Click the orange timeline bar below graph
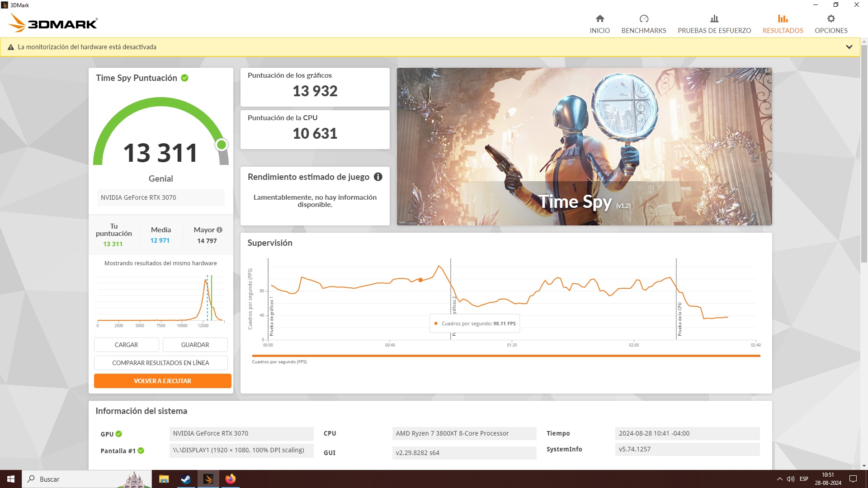Image resolution: width=868 pixels, height=488 pixels. coord(506,356)
